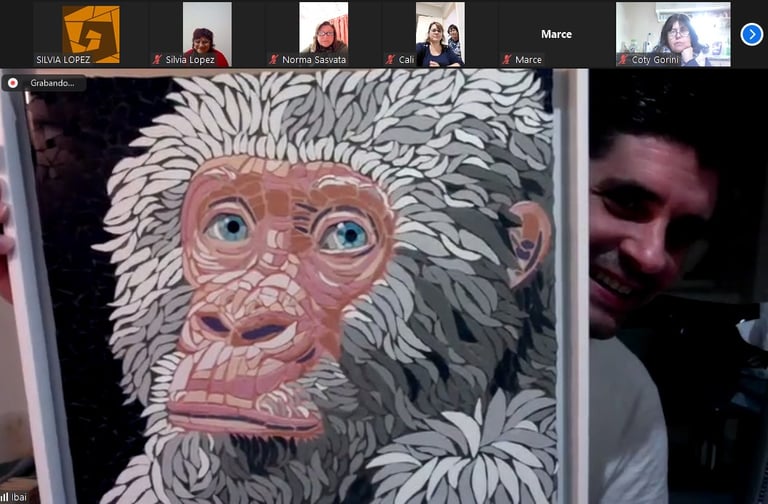Image resolution: width=768 pixels, height=504 pixels.
Task: Click the muted microphone icon beside Norma Sasvata
Action: 274,60
